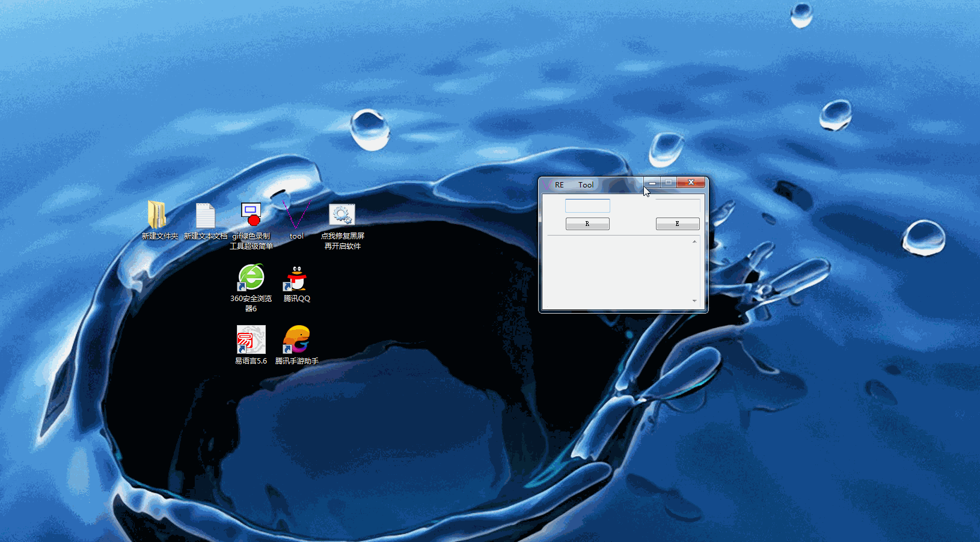
Task: Select the 腾讯手游助手 shortcut icon
Action: (x=296, y=340)
